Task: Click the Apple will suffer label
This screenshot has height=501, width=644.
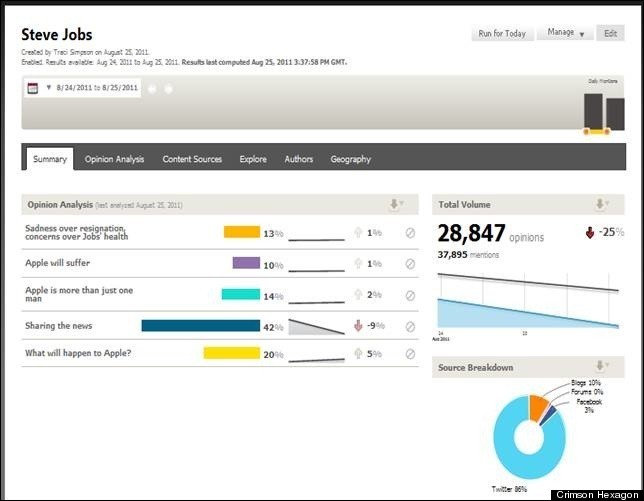Action: (x=58, y=263)
